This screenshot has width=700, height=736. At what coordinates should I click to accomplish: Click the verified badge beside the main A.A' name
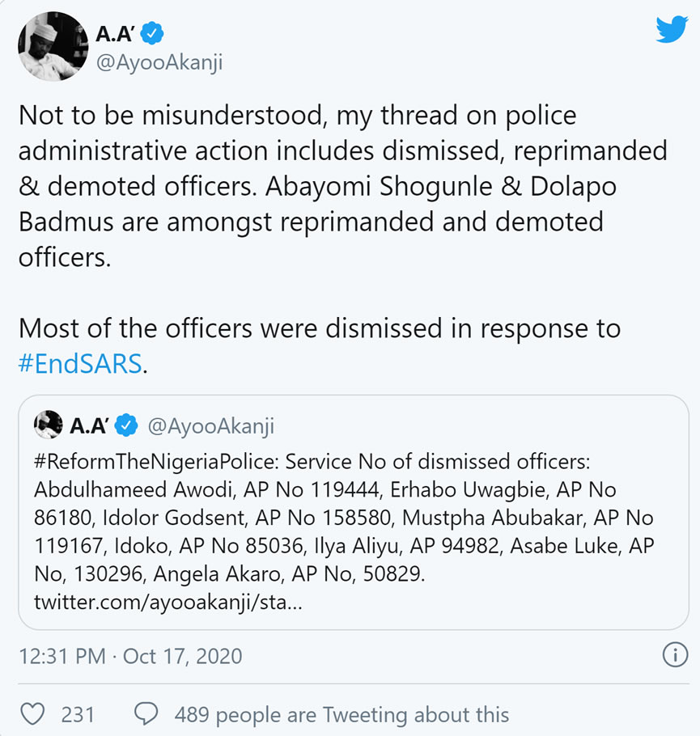[153, 33]
